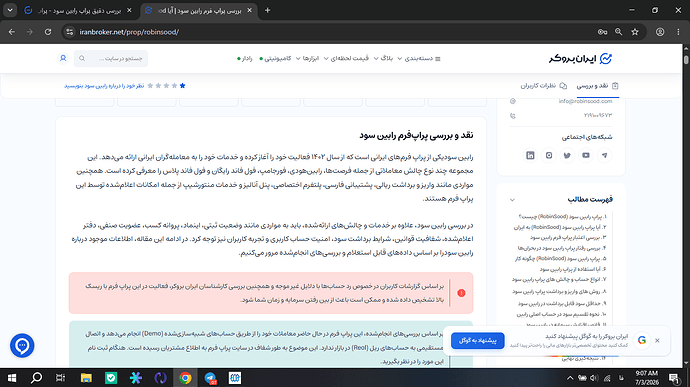Click the Iran Broker logo

pyautogui.click(x=580, y=59)
